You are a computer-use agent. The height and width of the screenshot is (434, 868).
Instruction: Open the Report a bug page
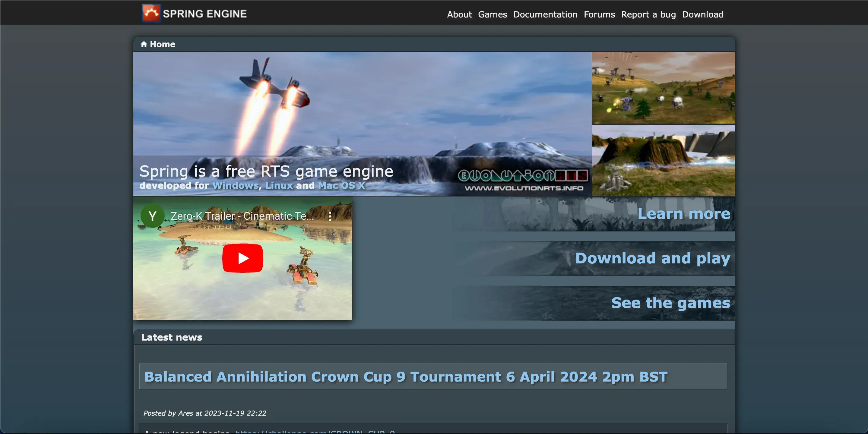point(648,14)
